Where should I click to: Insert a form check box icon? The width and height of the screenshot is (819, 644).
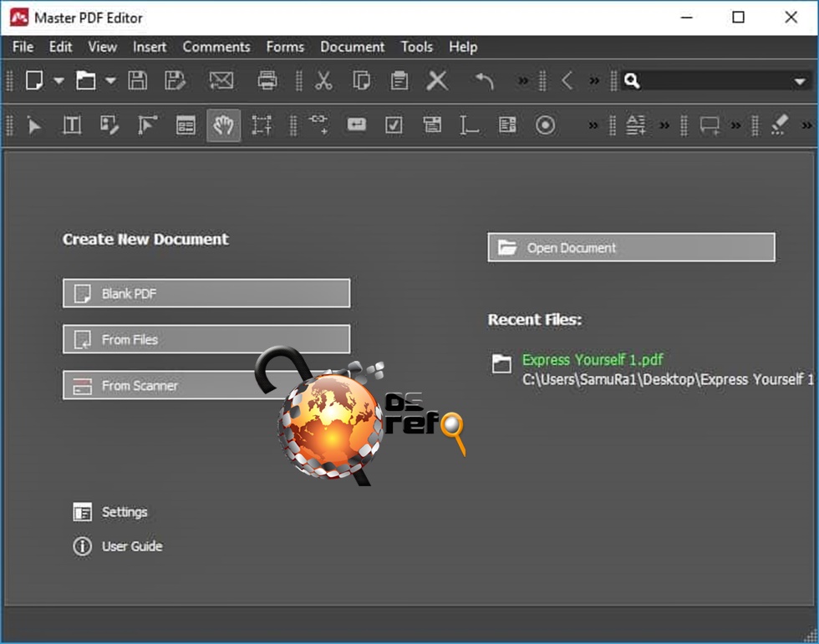[394, 125]
